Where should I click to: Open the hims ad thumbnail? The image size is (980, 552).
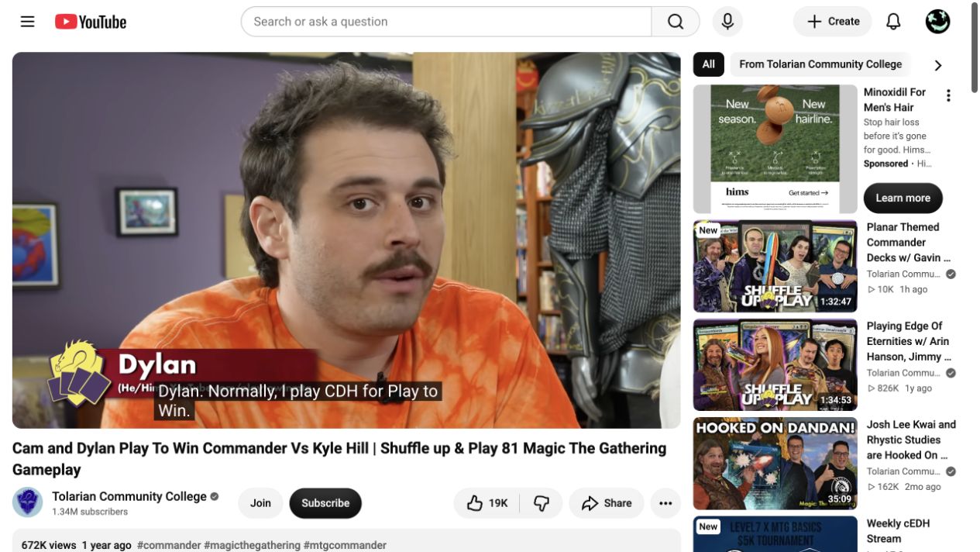[x=775, y=149]
